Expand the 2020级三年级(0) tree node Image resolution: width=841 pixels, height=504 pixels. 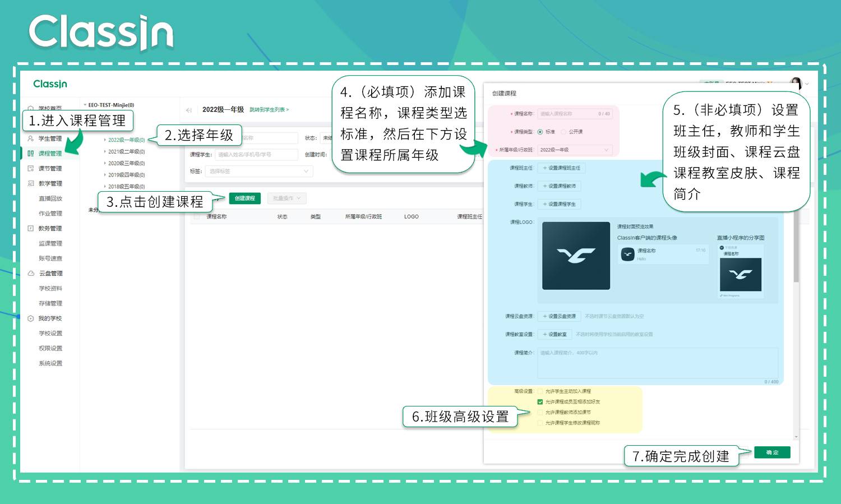(105, 163)
